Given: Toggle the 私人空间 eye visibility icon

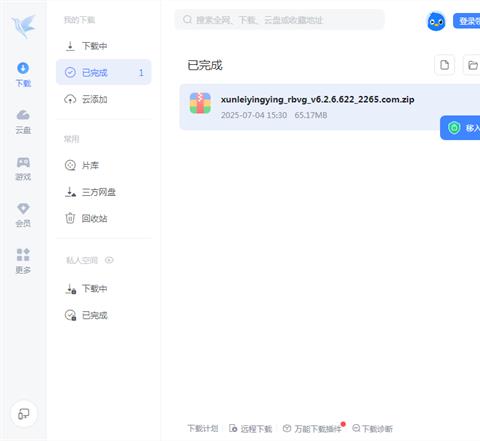Looking at the screenshot, I should pos(109,260).
